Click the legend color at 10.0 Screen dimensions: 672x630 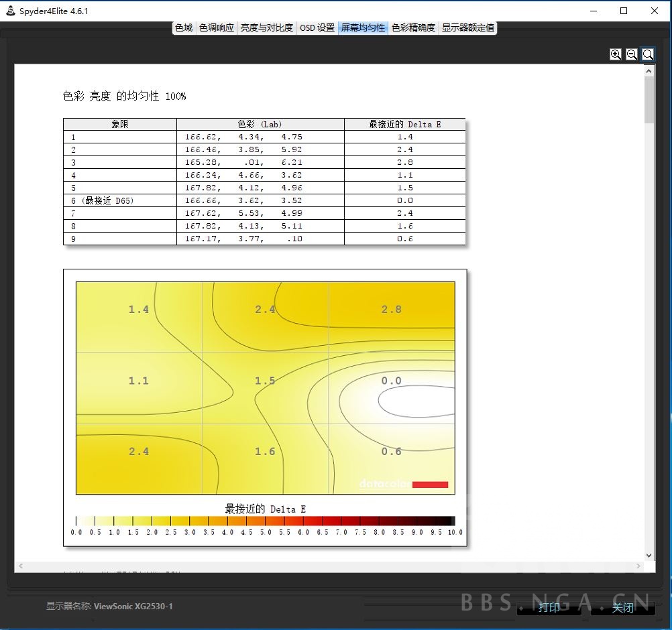[x=452, y=521]
